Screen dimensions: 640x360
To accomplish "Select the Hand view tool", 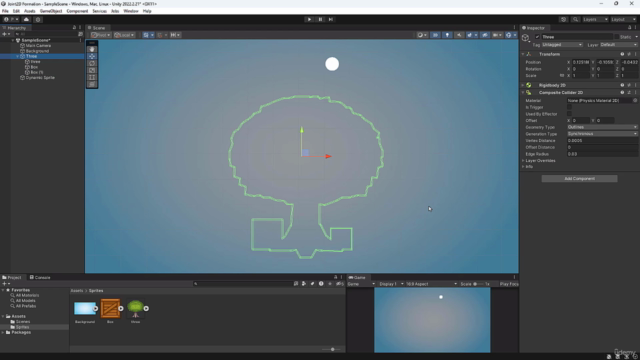I will pyautogui.click(x=92, y=49).
